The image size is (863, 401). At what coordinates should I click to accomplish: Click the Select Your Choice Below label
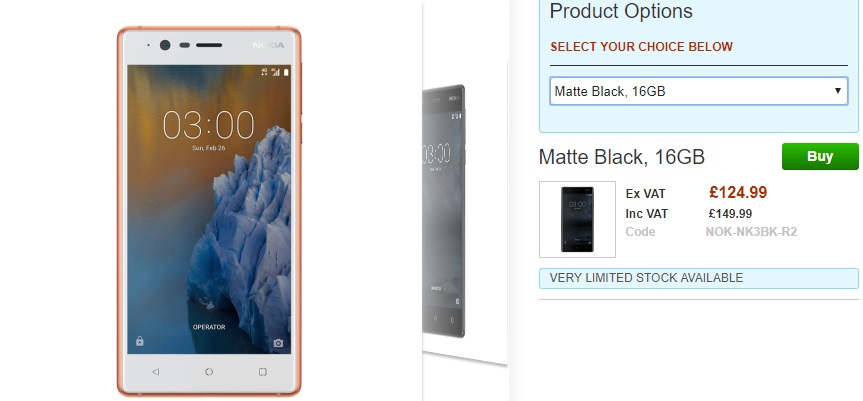pos(641,47)
